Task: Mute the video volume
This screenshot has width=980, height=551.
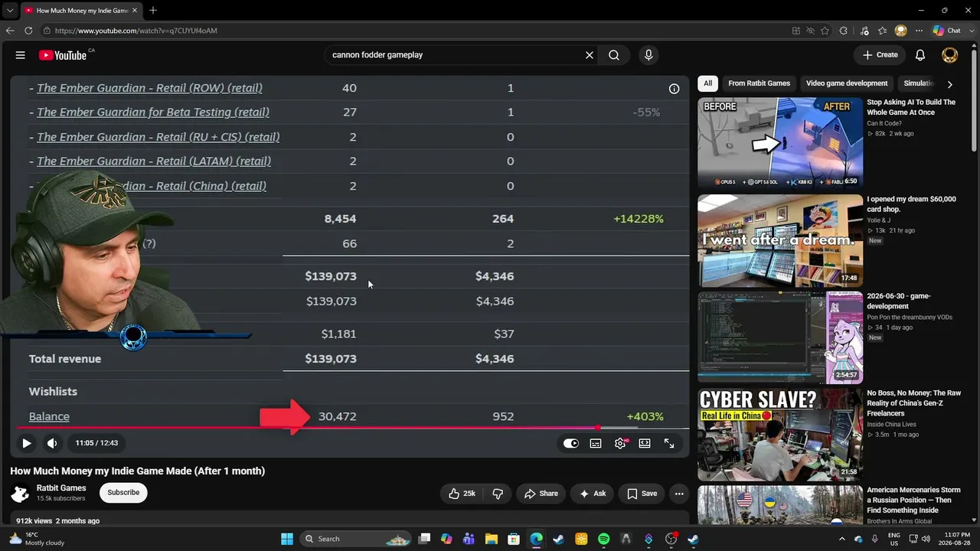Action: click(52, 443)
